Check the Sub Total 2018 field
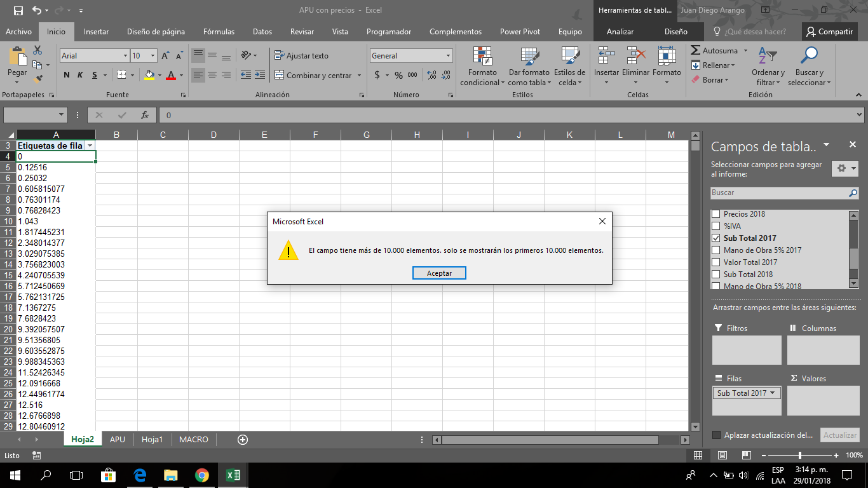This screenshot has width=868, height=488. 715,274
